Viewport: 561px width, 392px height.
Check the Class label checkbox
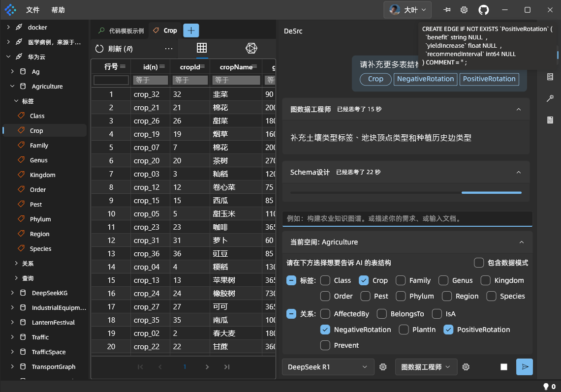(x=325, y=280)
